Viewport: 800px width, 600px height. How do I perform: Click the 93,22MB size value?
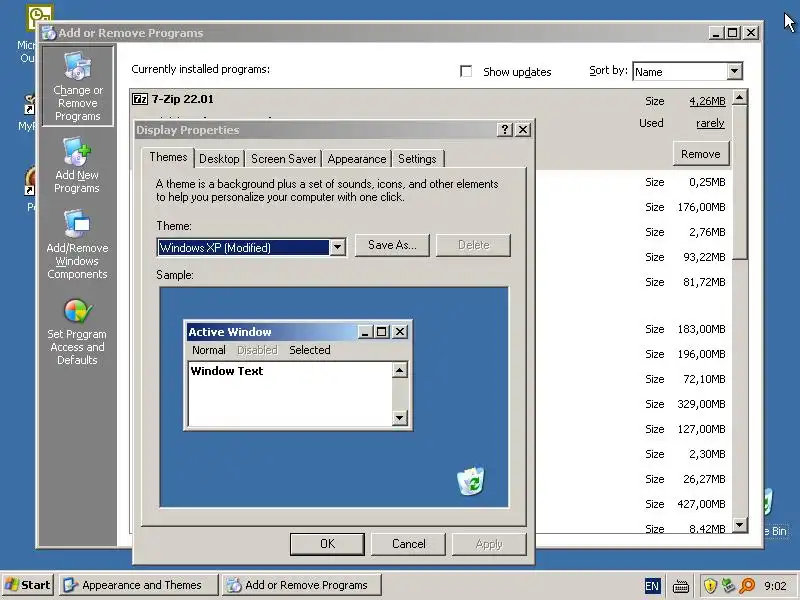704,257
